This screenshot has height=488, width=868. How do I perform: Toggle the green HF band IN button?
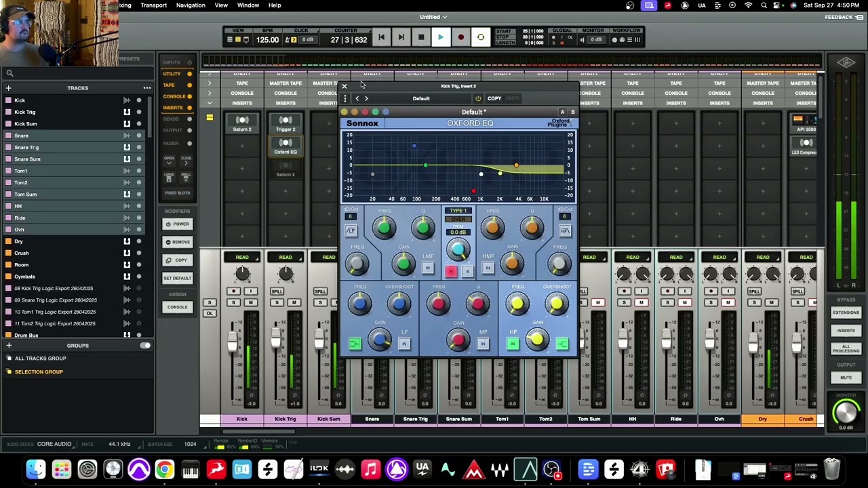(x=513, y=344)
